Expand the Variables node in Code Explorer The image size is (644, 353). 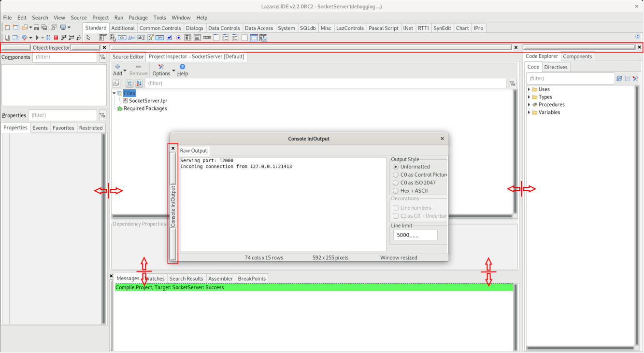click(x=529, y=113)
